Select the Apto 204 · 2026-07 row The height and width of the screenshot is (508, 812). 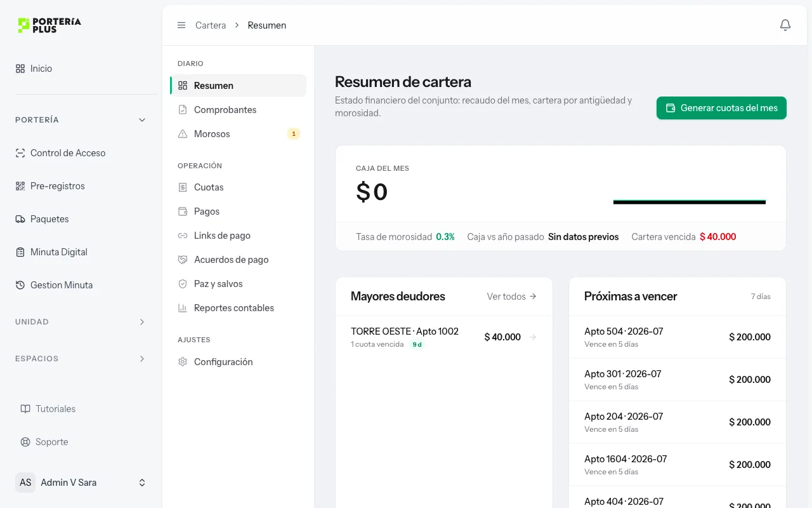pos(678,422)
